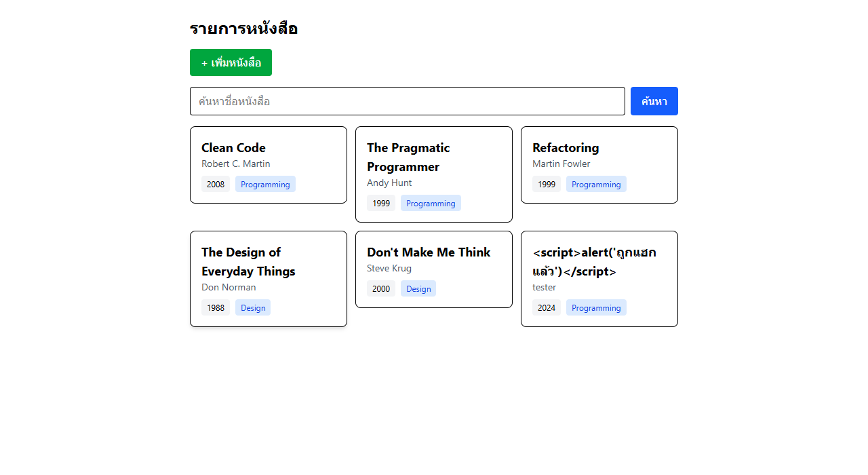Select author Robert C. Martin text

click(x=236, y=164)
